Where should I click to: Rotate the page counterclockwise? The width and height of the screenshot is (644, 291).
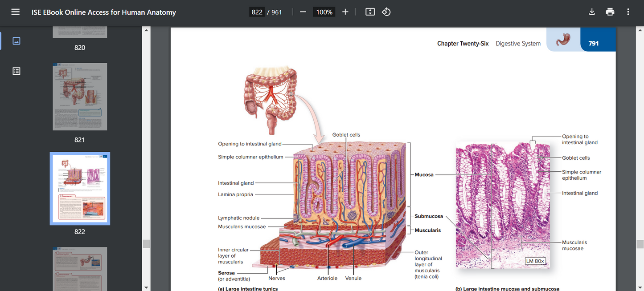coord(386,12)
